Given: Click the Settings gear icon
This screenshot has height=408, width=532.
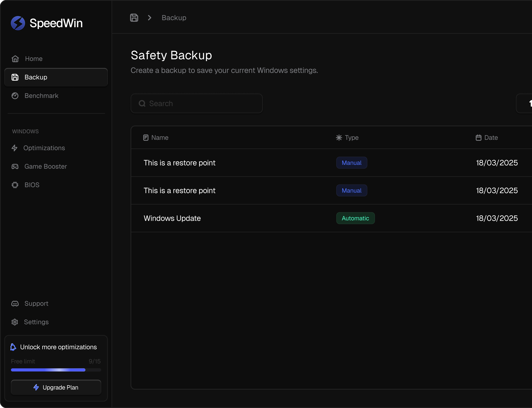Looking at the screenshot, I should point(15,322).
